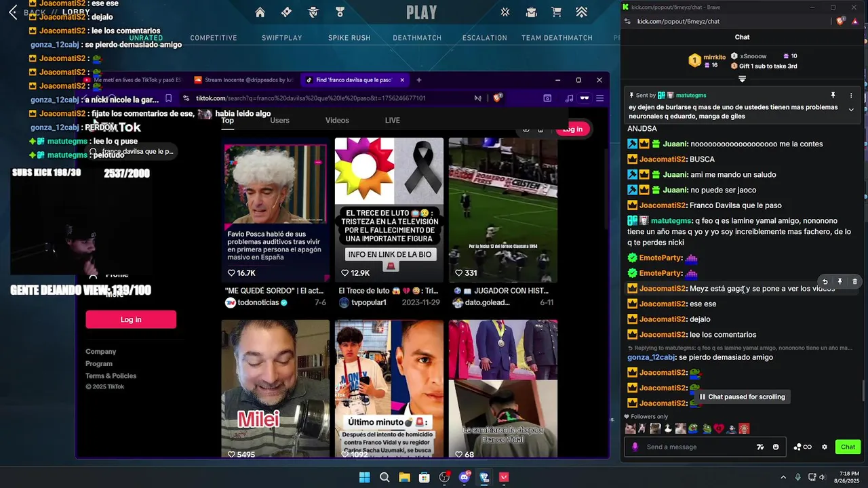Open the emoji picker smiley icon
The image size is (868, 488).
tap(776, 447)
